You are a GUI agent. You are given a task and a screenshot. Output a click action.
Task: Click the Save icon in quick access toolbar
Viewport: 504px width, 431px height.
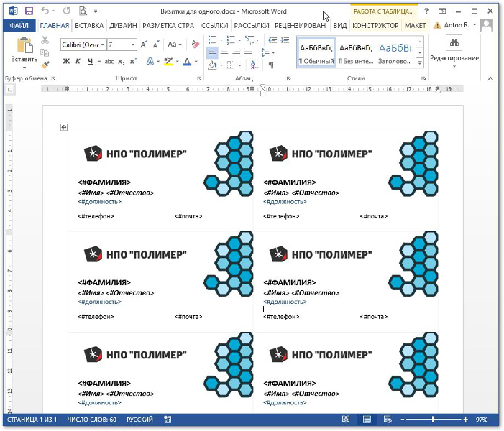pos(29,11)
